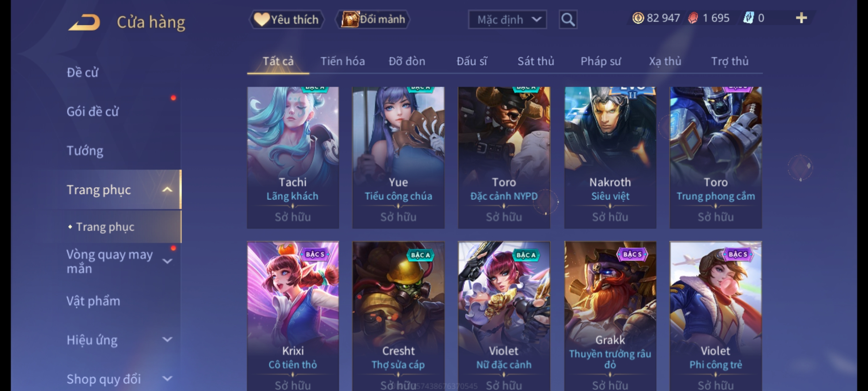
Task: Open the Tướng sidebar entry
Action: tap(85, 151)
